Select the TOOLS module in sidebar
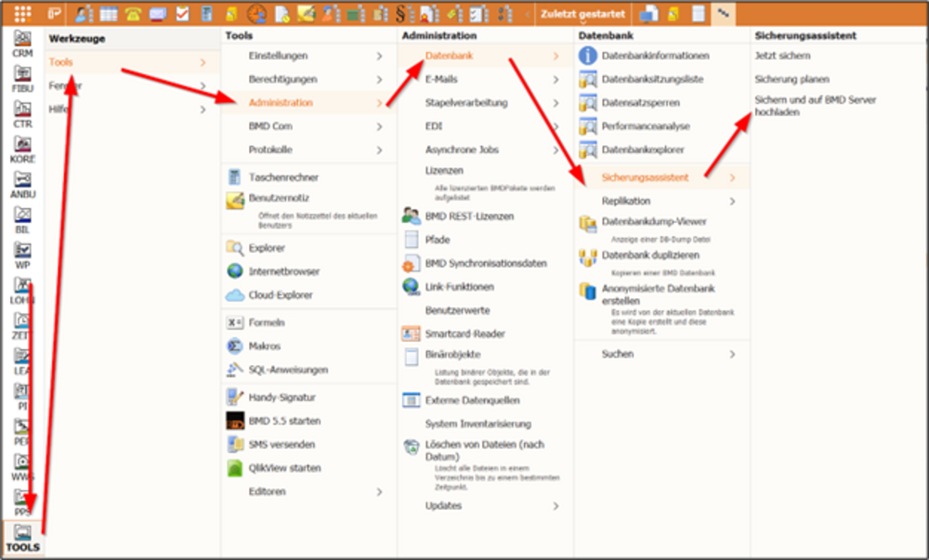 point(22,538)
